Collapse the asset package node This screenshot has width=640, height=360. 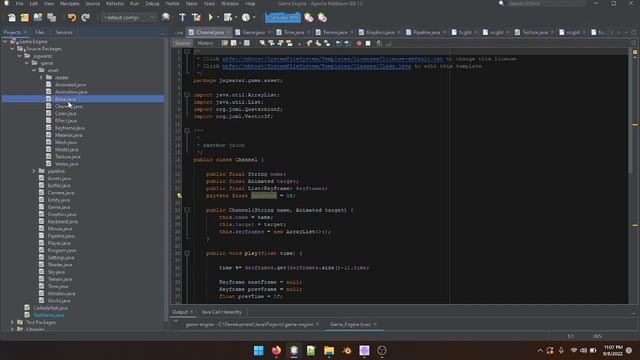pyautogui.click(x=34, y=70)
